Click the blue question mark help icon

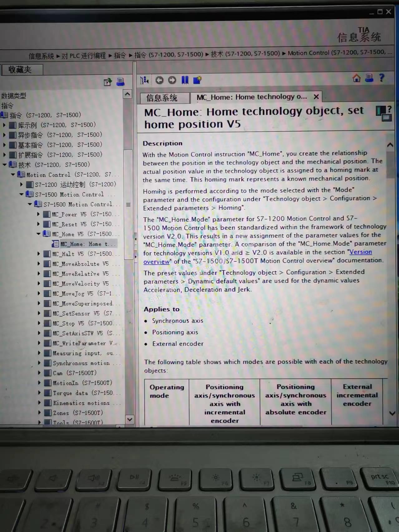point(382,78)
